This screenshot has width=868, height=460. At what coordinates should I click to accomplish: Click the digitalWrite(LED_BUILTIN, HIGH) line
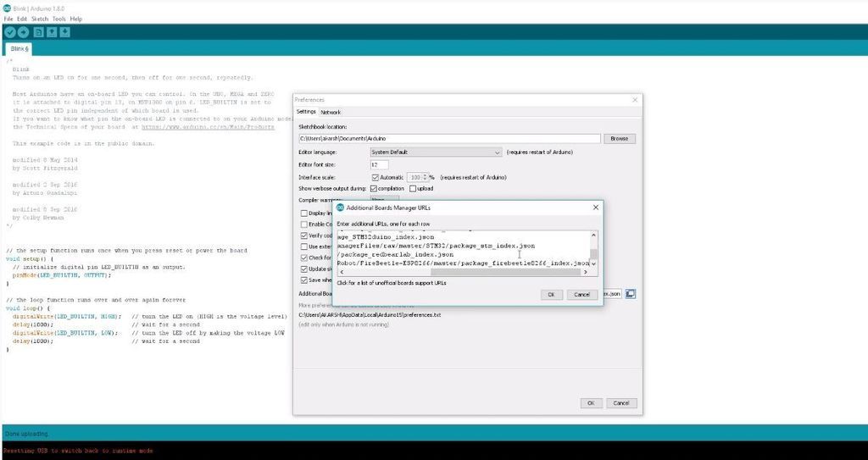(x=66, y=316)
